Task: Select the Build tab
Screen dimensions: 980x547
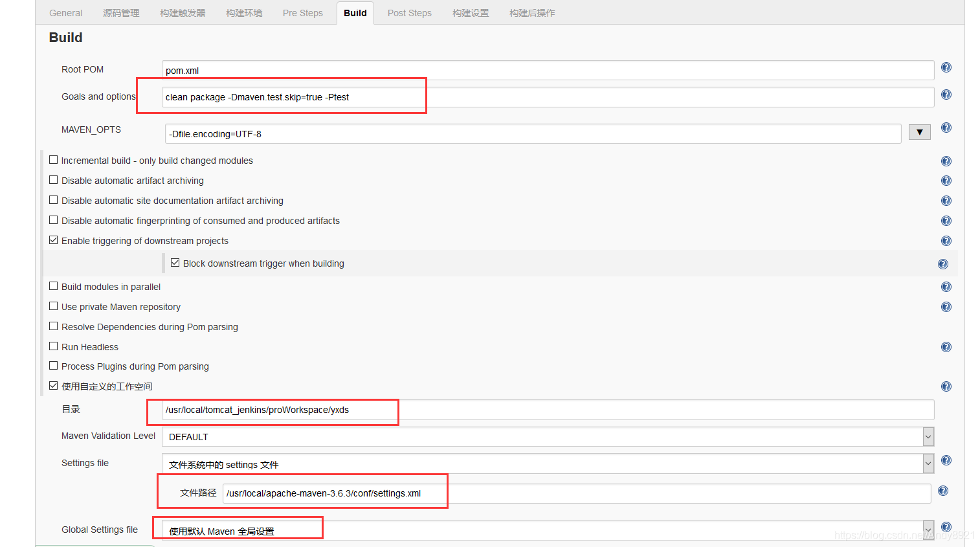Action: coord(355,13)
